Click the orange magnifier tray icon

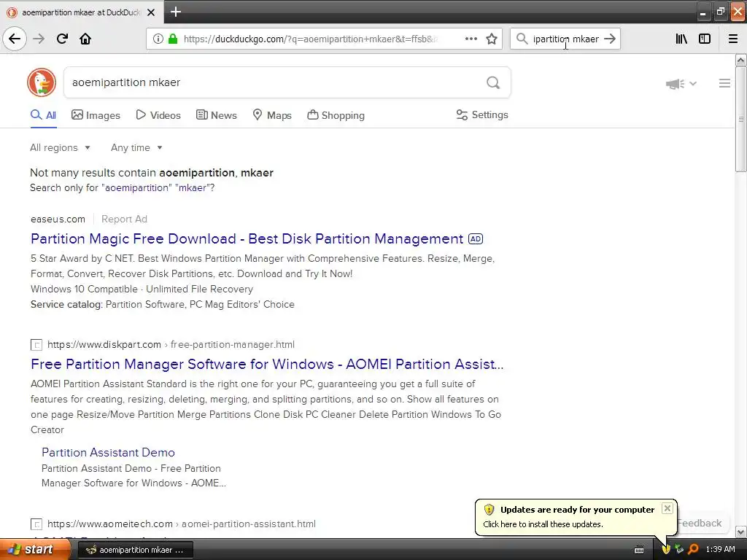[693, 550]
